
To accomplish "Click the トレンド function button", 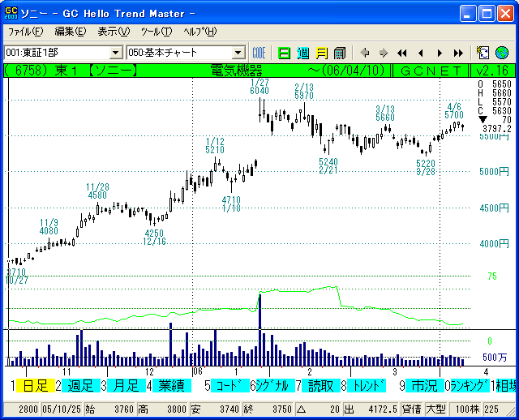I will (366, 386).
